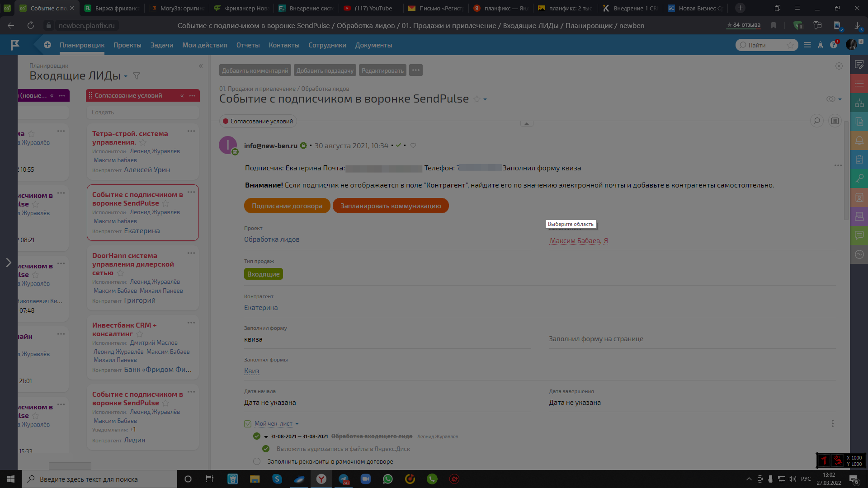This screenshot has width=868, height=488.
Task: Open the notes edit icon in right sidebar
Action: coord(859,65)
